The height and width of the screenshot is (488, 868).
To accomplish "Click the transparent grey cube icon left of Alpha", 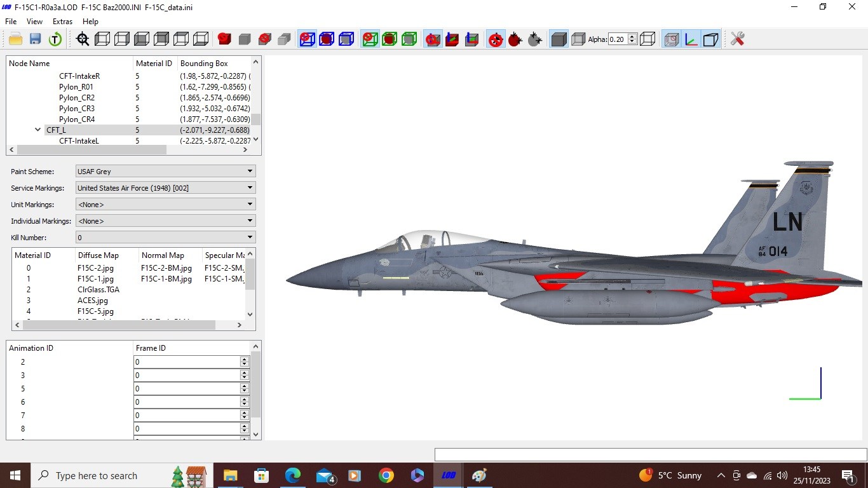I will pos(578,39).
